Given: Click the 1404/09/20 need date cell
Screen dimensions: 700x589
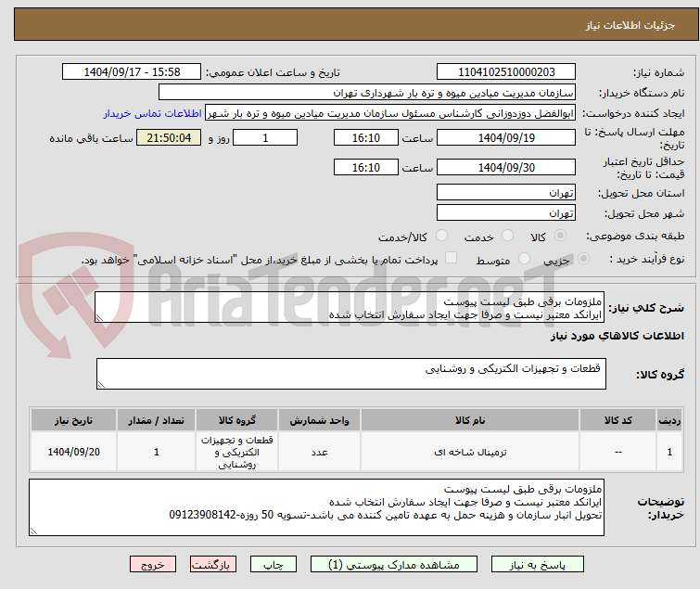Looking at the screenshot, I should [x=73, y=452].
